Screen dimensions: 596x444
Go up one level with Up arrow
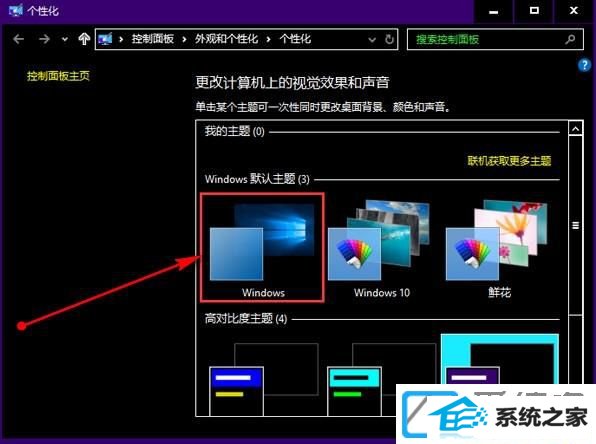point(84,39)
